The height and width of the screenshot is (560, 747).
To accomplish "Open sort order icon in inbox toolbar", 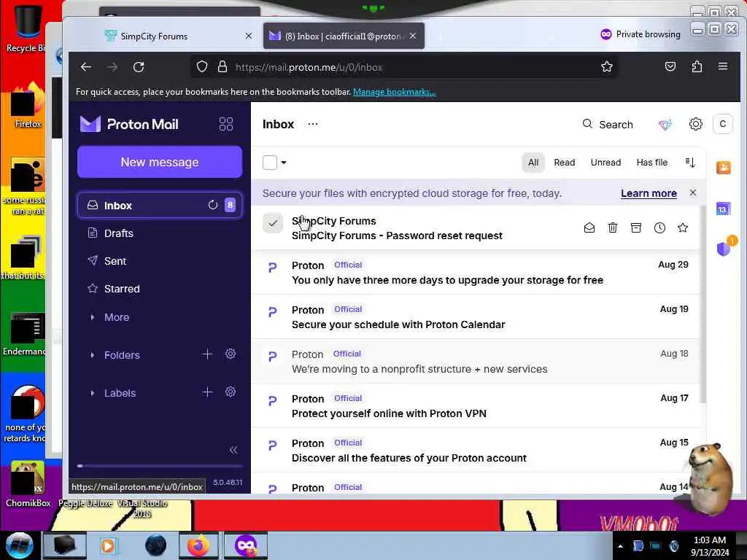I will (690, 163).
